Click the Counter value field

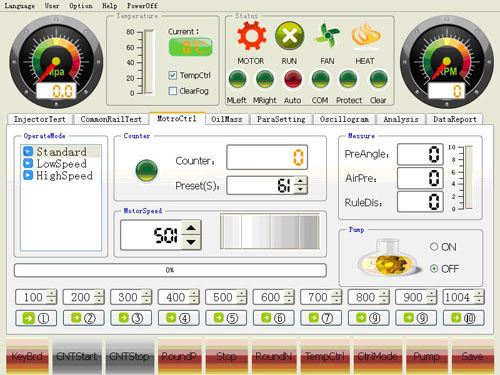(267, 157)
